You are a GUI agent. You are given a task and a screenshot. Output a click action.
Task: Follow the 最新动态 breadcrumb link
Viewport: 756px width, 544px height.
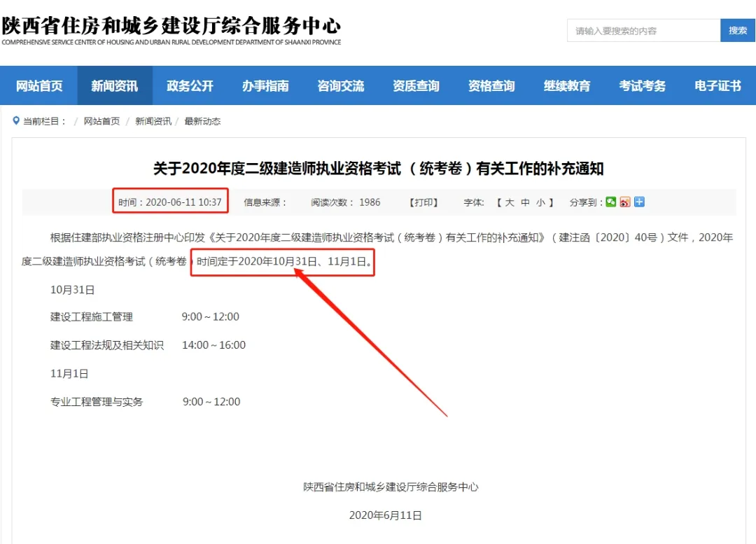click(x=202, y=121)
